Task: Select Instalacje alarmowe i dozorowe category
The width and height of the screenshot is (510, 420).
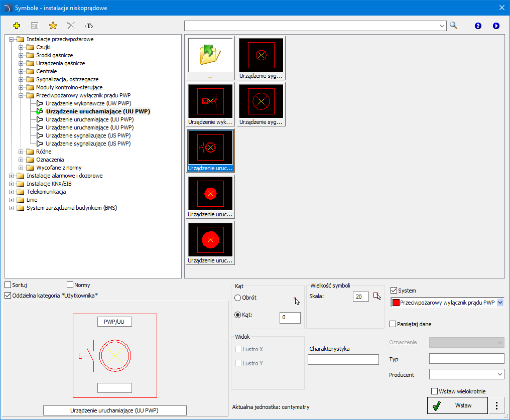Action: tap(64, 176)
